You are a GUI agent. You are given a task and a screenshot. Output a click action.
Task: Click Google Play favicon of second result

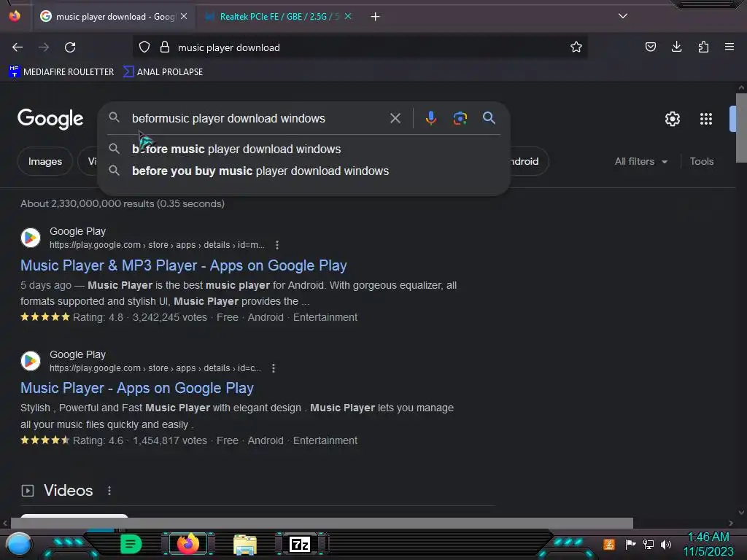[x=31, y=361]
